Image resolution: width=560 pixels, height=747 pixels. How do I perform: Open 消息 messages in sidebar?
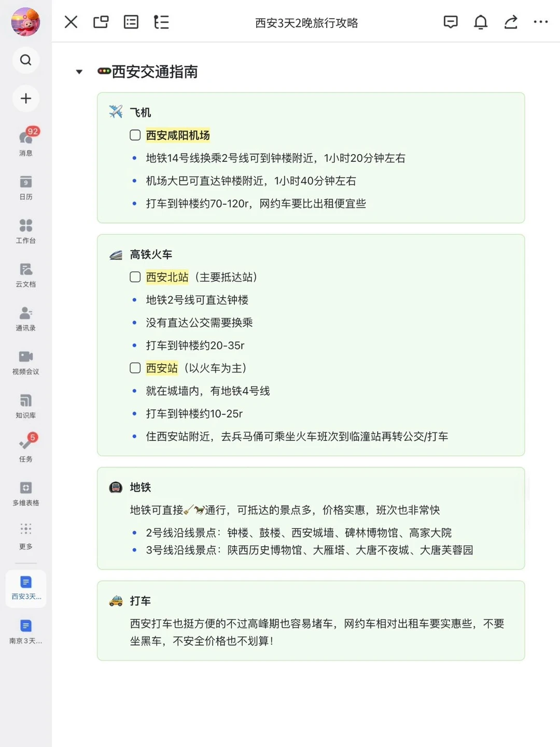[25, 142]
